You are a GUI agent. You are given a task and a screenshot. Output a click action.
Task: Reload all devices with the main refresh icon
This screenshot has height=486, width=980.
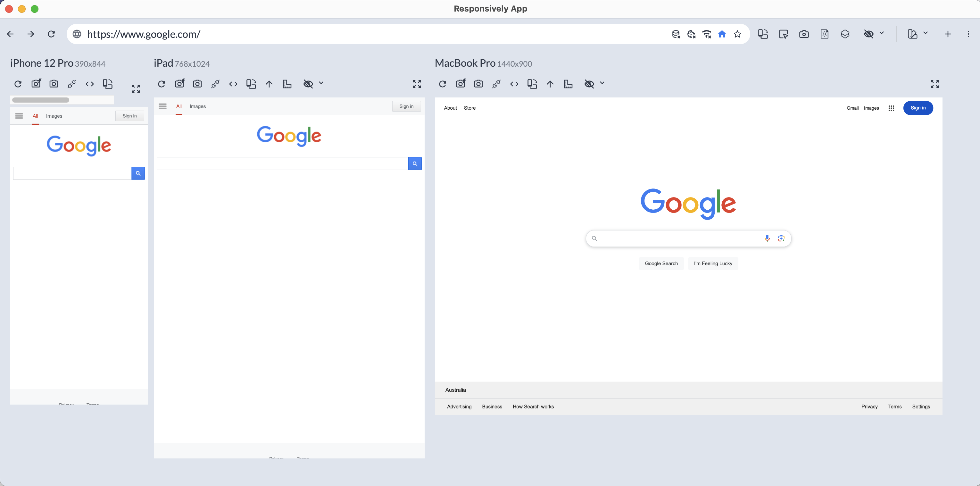[x=51, y=34]
